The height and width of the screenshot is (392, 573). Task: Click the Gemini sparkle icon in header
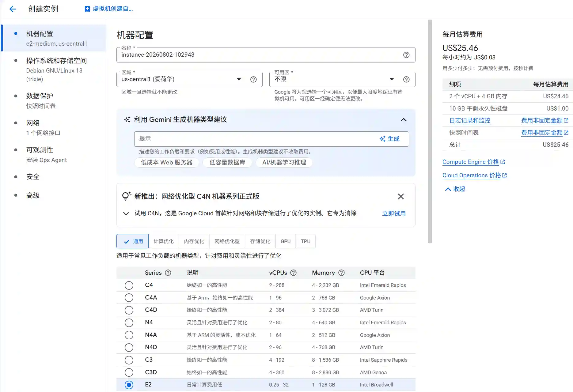pyautogui.click(x=127, y=119)
